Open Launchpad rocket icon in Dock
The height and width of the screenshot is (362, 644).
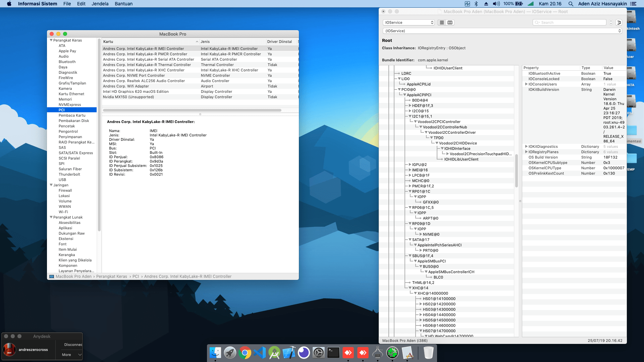click(x=230, y=353)
